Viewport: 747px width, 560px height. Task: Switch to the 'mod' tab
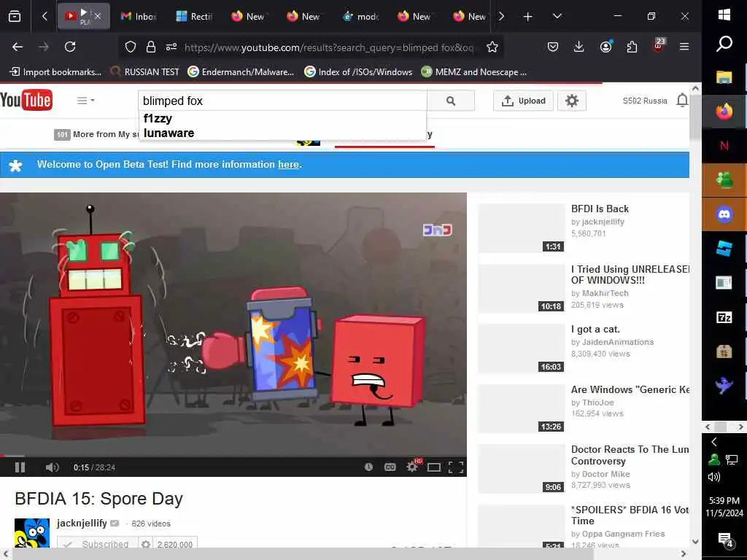(x=360, y=17)
